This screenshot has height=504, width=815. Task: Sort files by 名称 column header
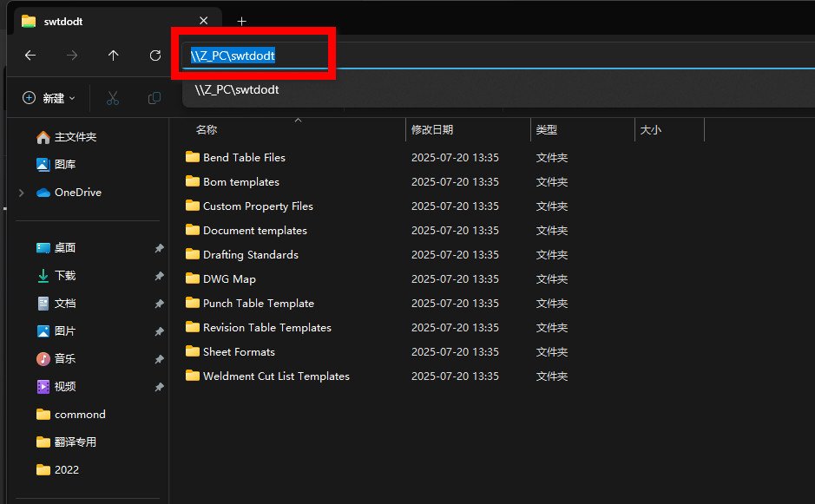pyautogui.click(x=207, y=130)
